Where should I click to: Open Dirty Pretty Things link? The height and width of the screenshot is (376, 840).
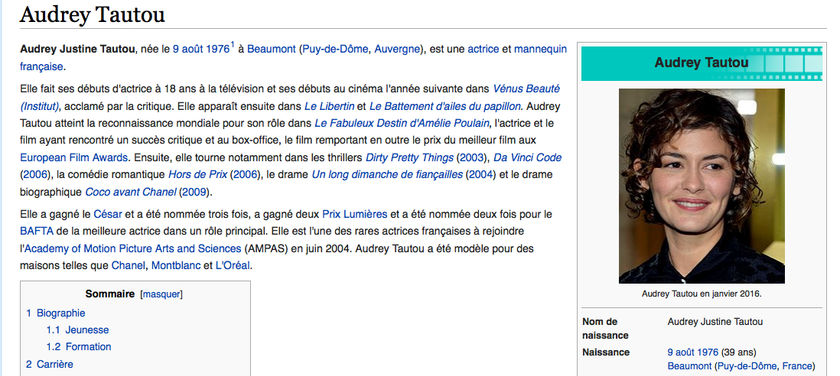pos(409,158)
